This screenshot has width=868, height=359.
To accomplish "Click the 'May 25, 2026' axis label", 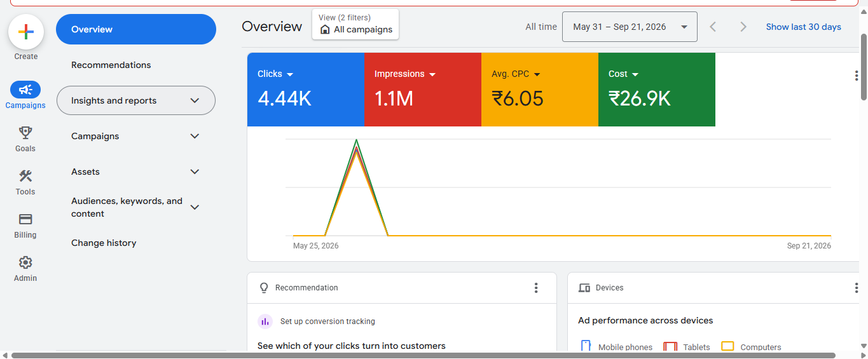I will (316, 246).
